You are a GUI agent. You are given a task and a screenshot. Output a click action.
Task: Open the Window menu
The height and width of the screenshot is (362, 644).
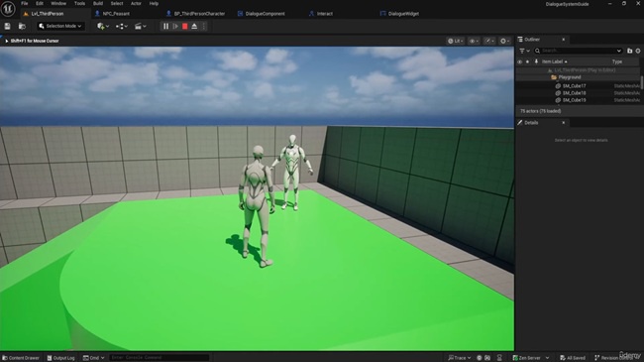[58, 3]
